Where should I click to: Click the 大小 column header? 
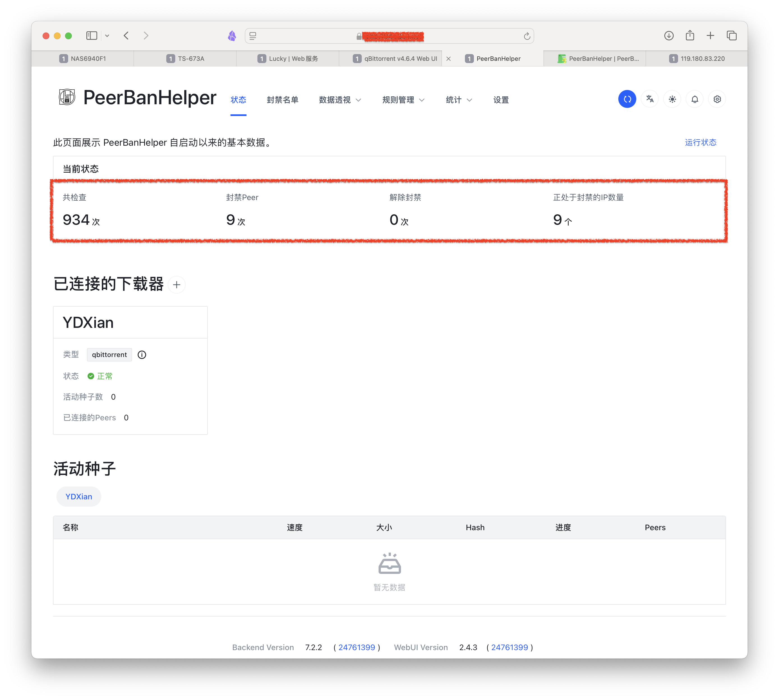pyautogui.click(x=384, y=527)
